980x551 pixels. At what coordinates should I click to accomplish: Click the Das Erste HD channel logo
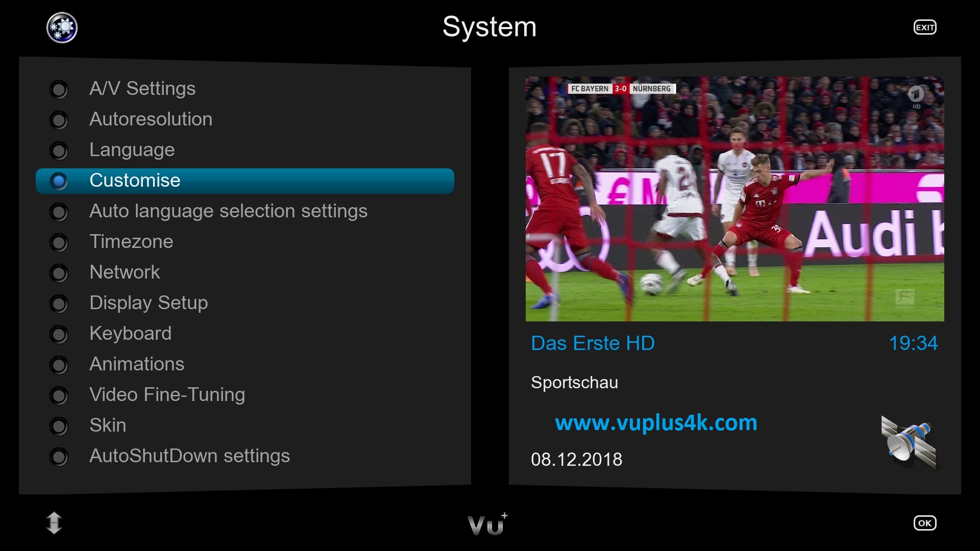click(x=916, y=96)
